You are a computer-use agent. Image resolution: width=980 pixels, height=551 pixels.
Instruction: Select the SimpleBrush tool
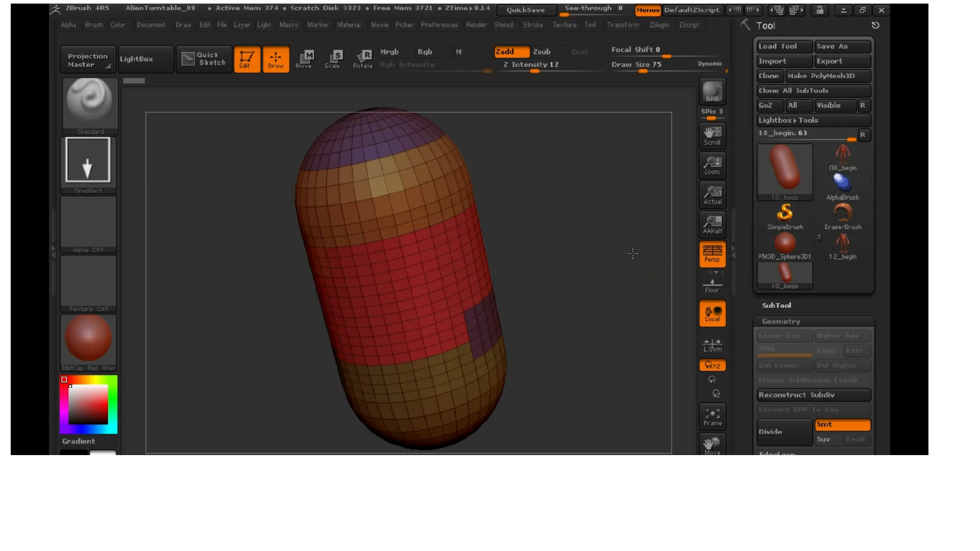(785, 217)
